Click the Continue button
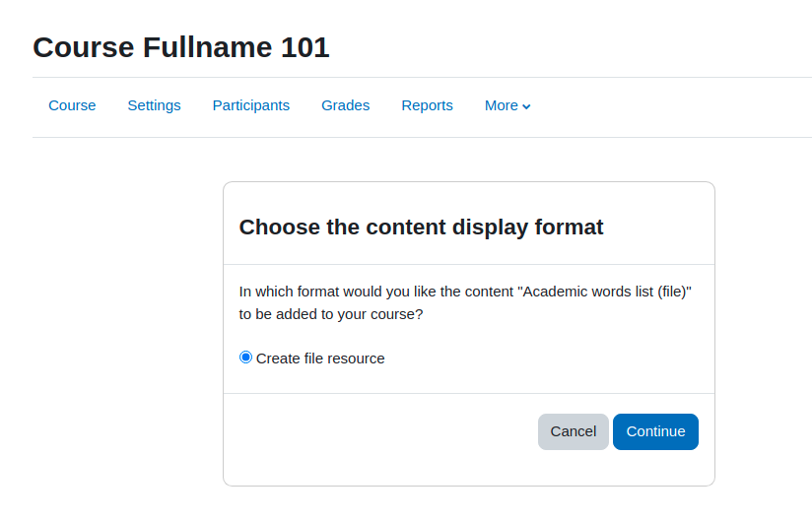The width and height of the screenshot is (812, 521). coord(655,431)
